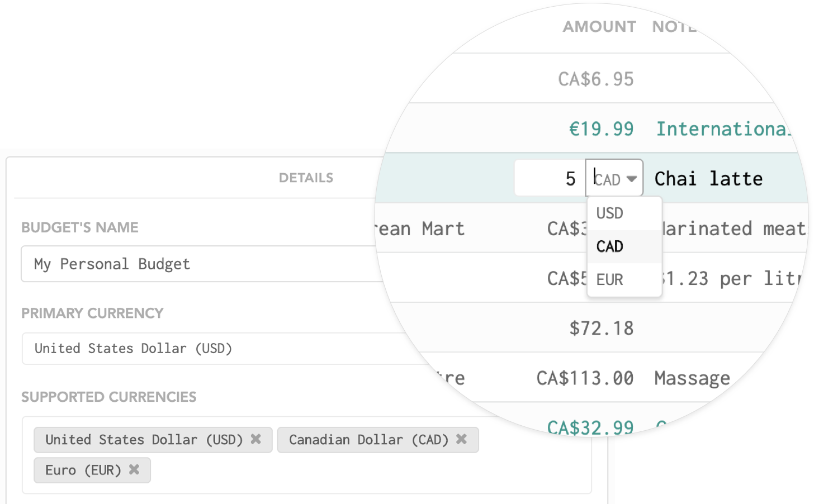Remove the United States Dollar (USD) tag

point(256,439)
